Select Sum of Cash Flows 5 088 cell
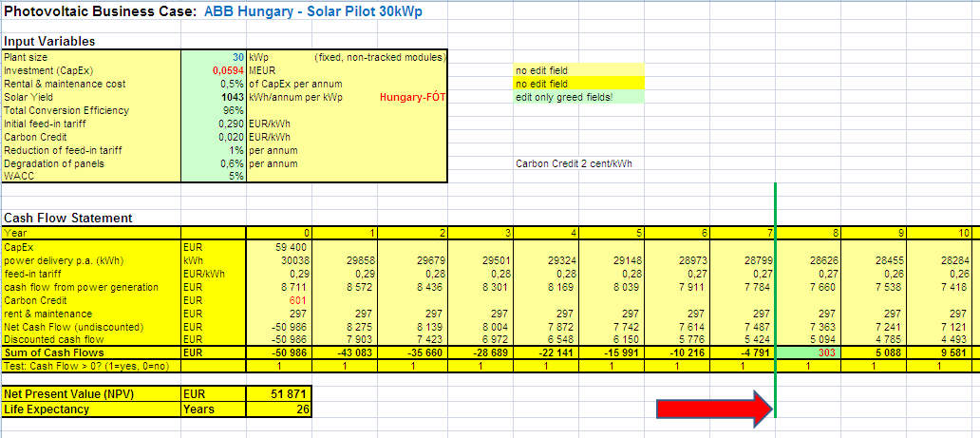The image size is (980, 438). [x=874, y=352]
